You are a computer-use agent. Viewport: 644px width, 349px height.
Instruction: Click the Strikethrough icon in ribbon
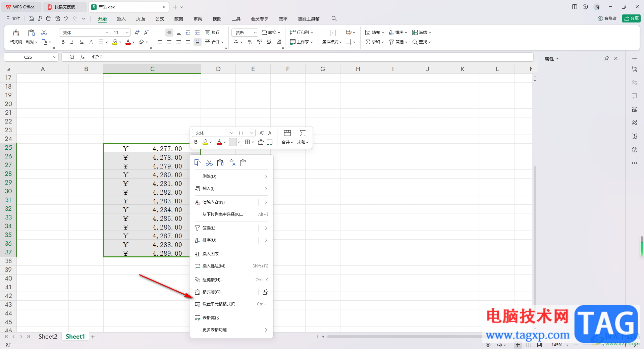[x=91, y=42]
